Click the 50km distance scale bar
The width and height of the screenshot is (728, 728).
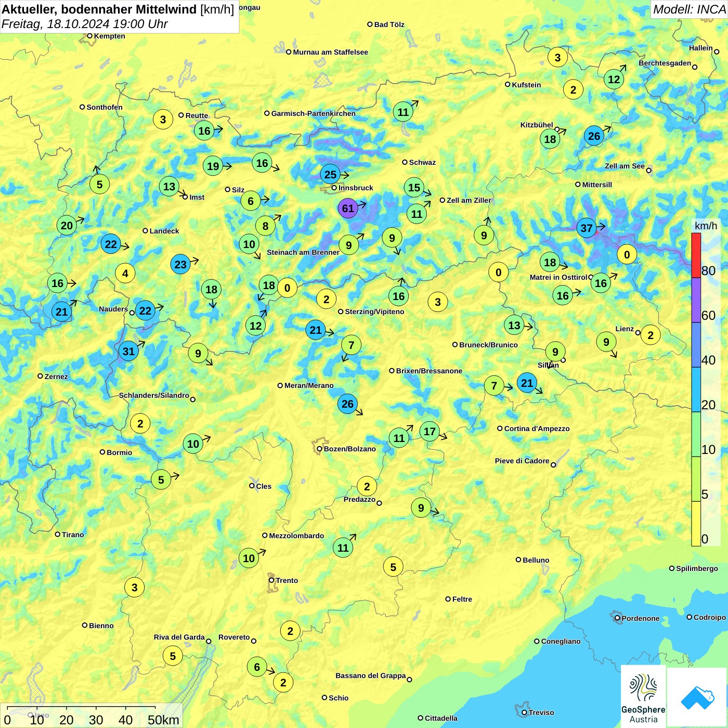(x=81, y=708)
